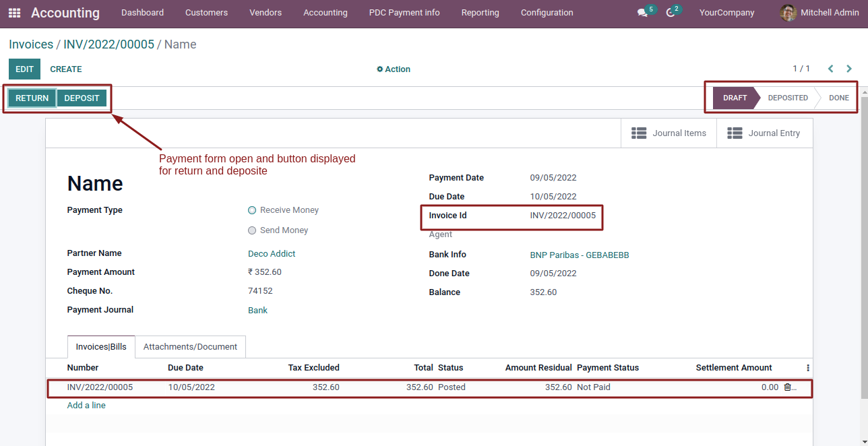
Task: Click the Journal Items list icon
Action: pyautogui.click(x=639, y=133)
